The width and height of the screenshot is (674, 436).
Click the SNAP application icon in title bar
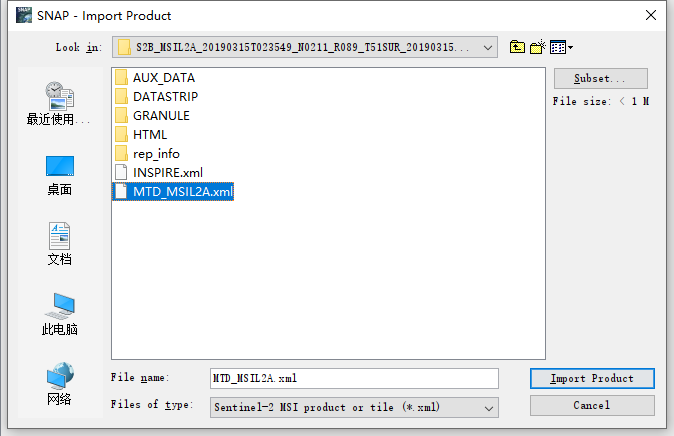[24, 15]
